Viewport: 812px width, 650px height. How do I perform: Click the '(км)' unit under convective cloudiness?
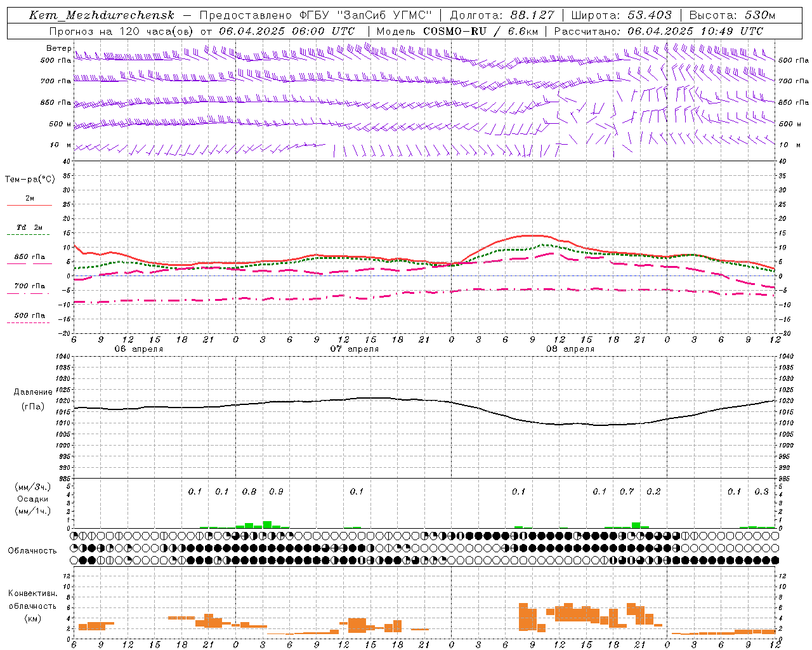point(32,618)
